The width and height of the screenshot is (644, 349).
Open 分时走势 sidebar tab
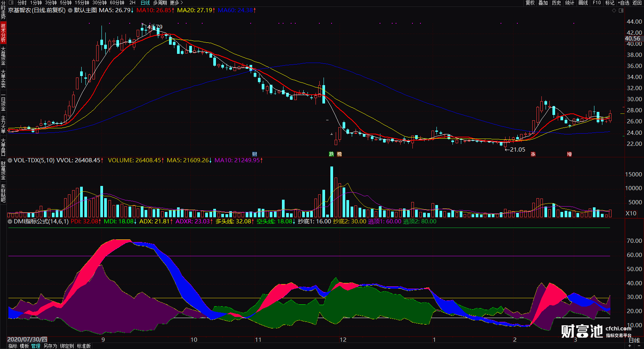pos(3,10)
